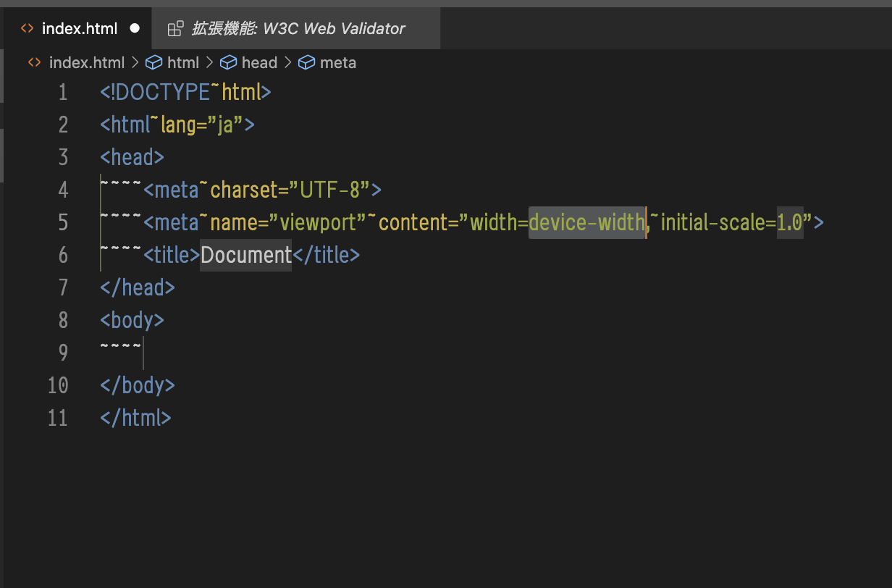Click the highlighted device-width value
The image size is (892, 588).
pyautogui.click(x=586, y=222)
